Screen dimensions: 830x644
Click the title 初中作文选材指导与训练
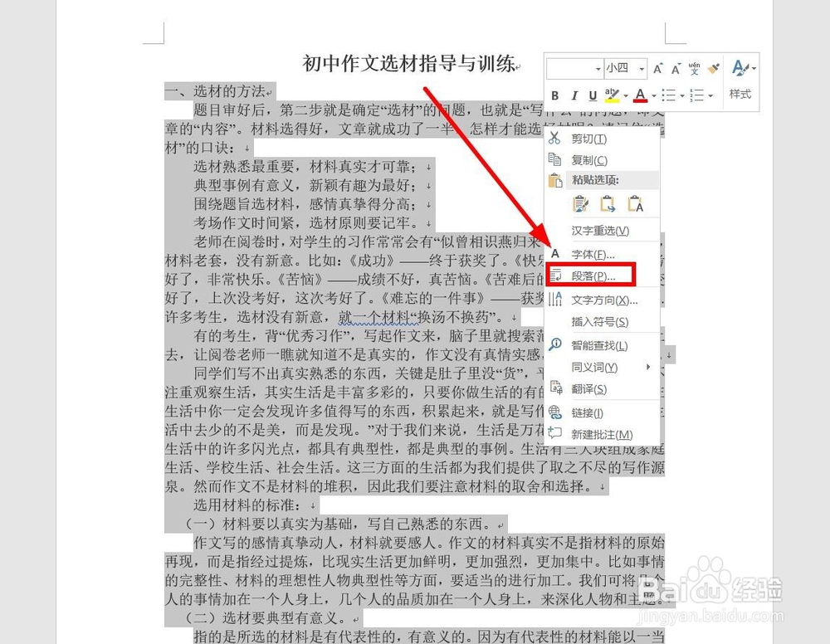pyautogui.click(x=408, y=64)
